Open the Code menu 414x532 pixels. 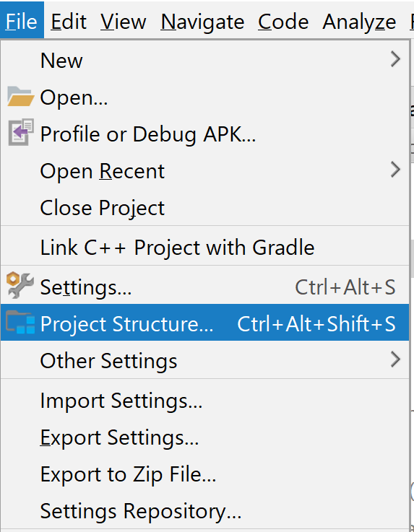(283, 22)
